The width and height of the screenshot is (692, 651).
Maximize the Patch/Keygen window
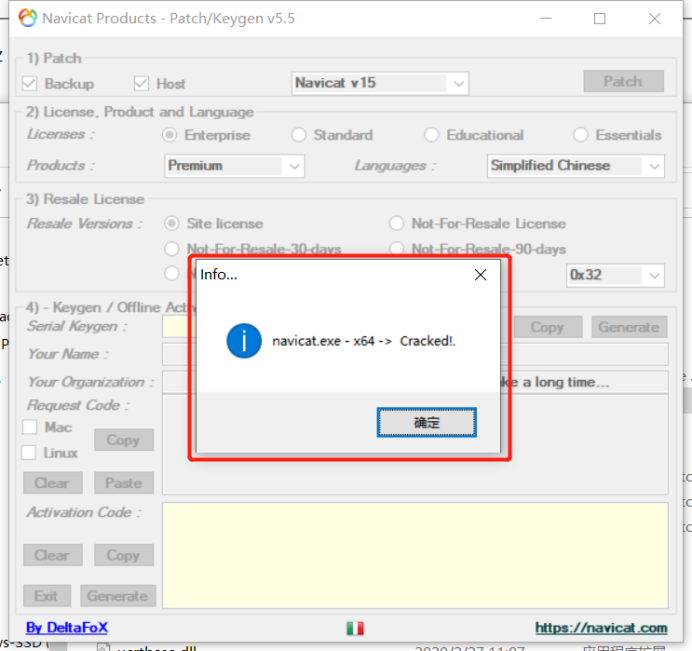[x=599, y=19]
